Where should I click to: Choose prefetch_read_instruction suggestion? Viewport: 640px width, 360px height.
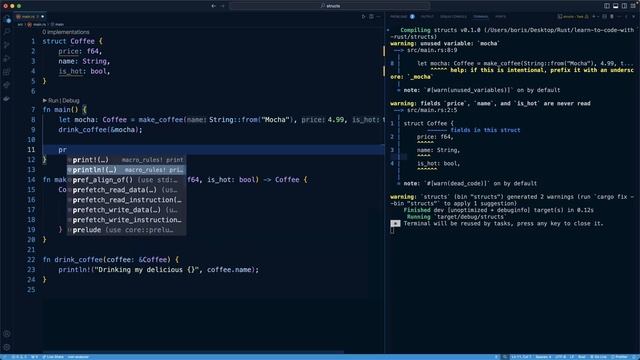coord(127,200)
